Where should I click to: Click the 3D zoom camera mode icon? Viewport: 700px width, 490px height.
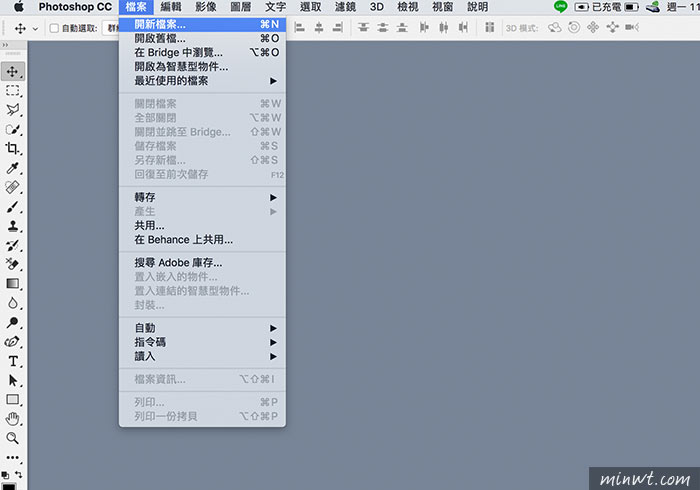632,28
